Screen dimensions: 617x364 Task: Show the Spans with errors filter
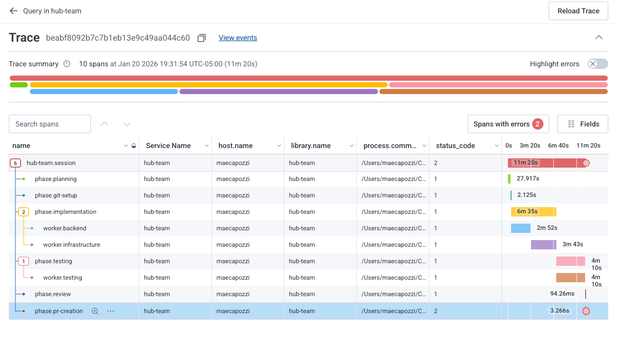(508, 124)
